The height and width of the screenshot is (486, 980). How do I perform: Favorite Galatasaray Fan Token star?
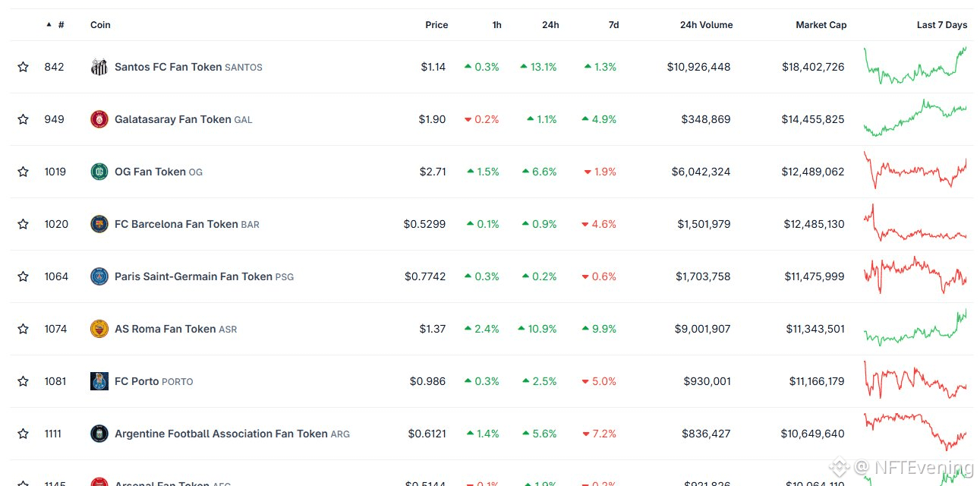(x=24, y=119)
